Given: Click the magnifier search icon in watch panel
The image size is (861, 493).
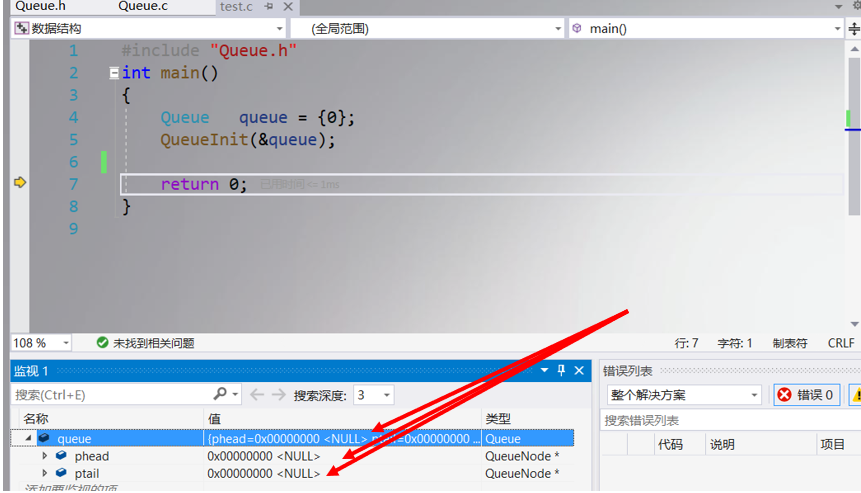Looking at the screenshot, I should pyautogui.click(x=220, y=394).
